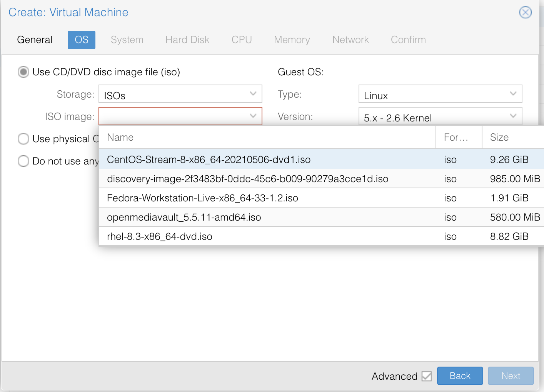
Task: Choose Do not use any media option
Action: click(23, 161)
